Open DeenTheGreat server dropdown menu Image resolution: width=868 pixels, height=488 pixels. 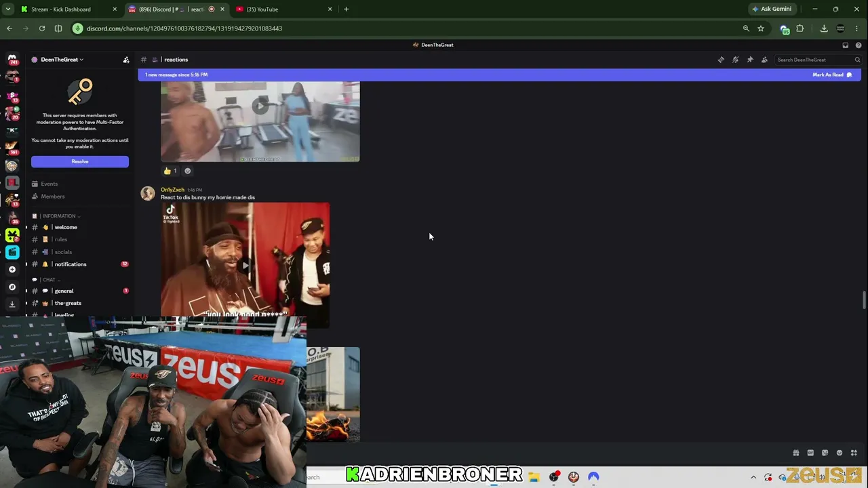[x=62, y=60]
